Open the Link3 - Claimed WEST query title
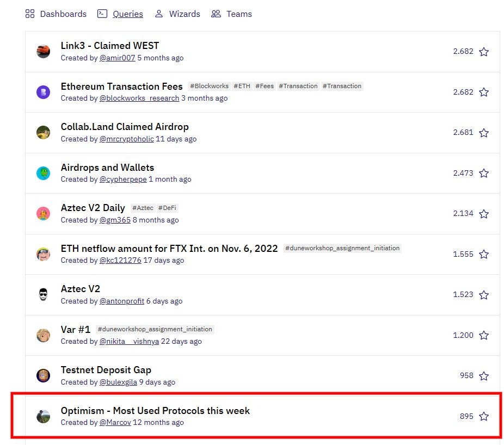The image size is (504, 445). coord(110,46)
